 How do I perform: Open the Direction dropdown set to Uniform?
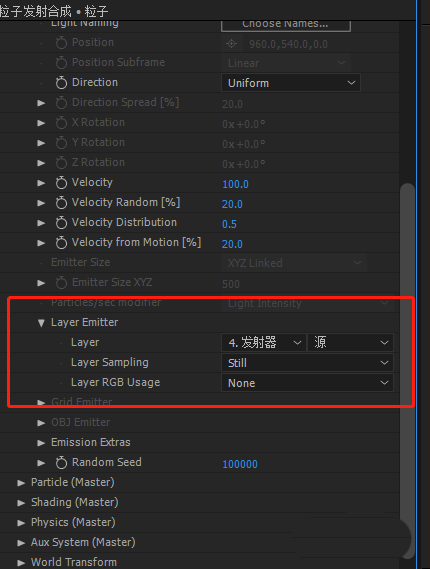(x=291, y=83)
